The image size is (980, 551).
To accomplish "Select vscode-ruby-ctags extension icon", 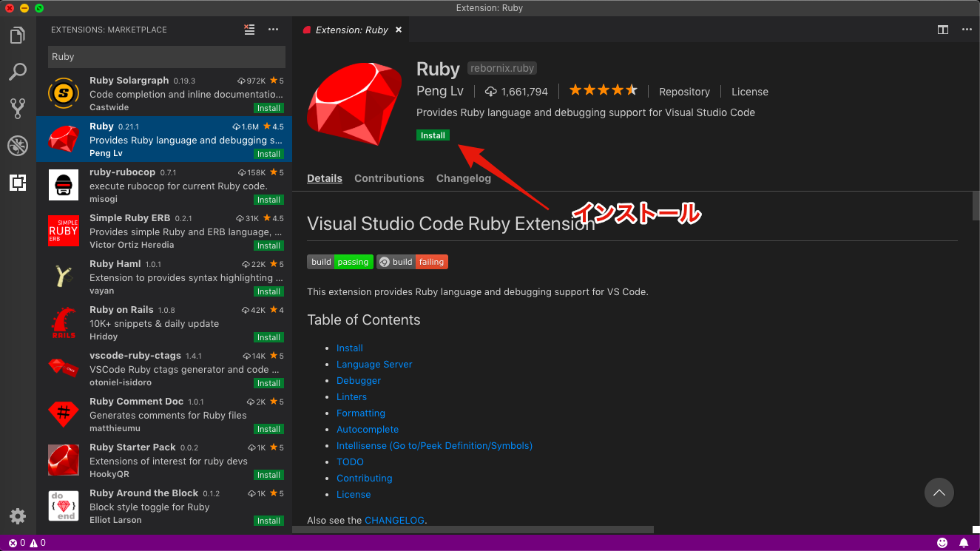I will click(x=64, y=368).
